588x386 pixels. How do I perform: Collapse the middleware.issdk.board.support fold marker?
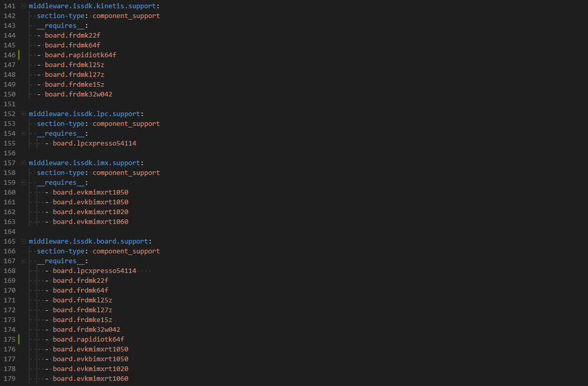[x=24, y=241]
